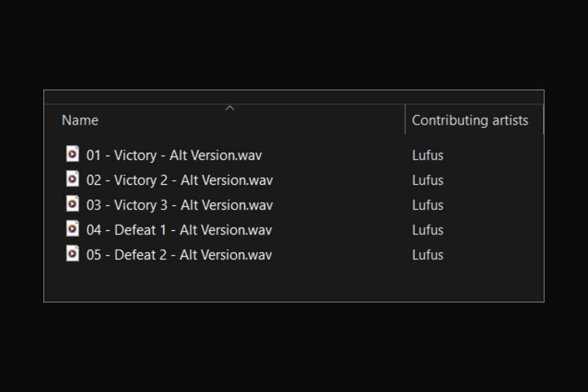Image resolution: width=588 pixels, height=392 pixels.
Task: Sort by the Contributing artists column header
Action: [470, 121]
